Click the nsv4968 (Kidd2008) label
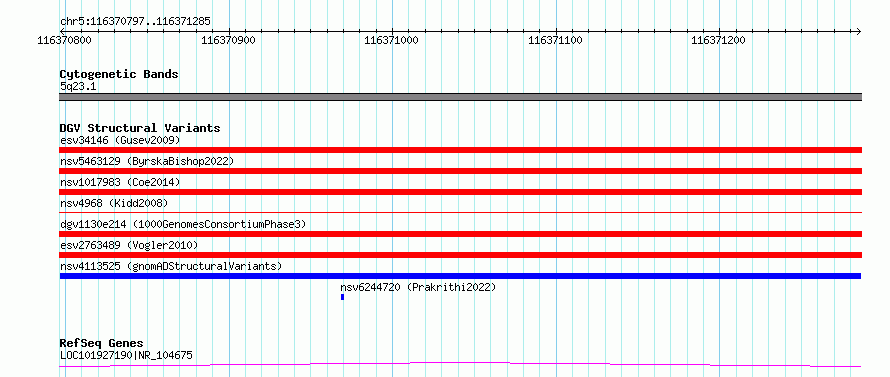The image size is (890, 377). 114,203
